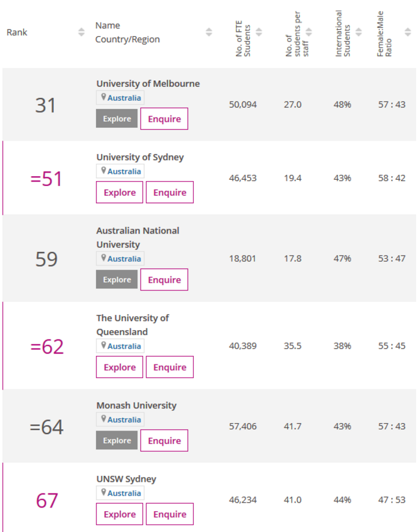Sort by Female:Male Ratio arrows

point(407,32)
